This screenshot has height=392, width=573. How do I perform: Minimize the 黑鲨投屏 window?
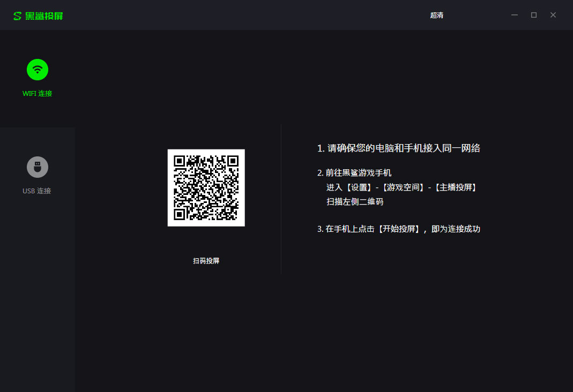tap(514, 15)
